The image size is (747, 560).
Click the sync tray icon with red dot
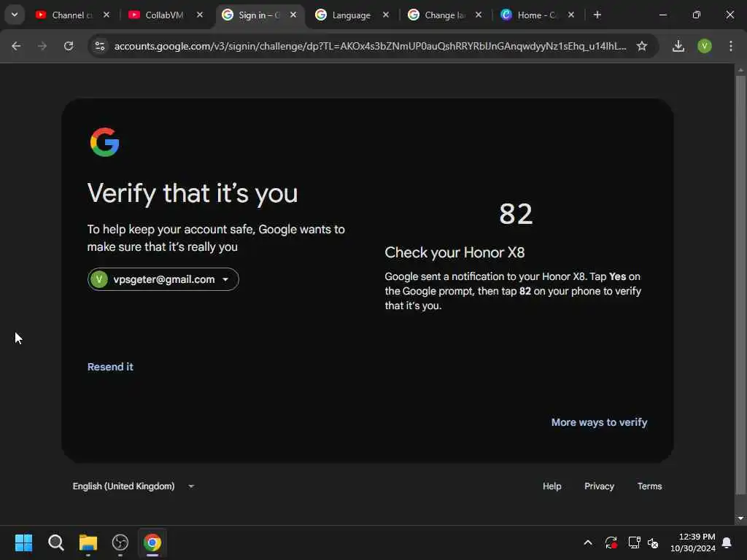click(611, 542)
